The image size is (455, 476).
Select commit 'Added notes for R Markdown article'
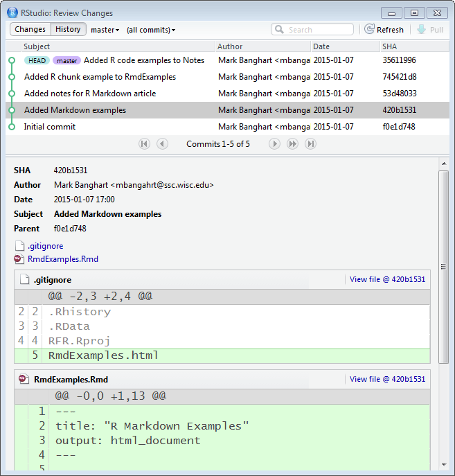pyautogui.click(x=90, y=94)
